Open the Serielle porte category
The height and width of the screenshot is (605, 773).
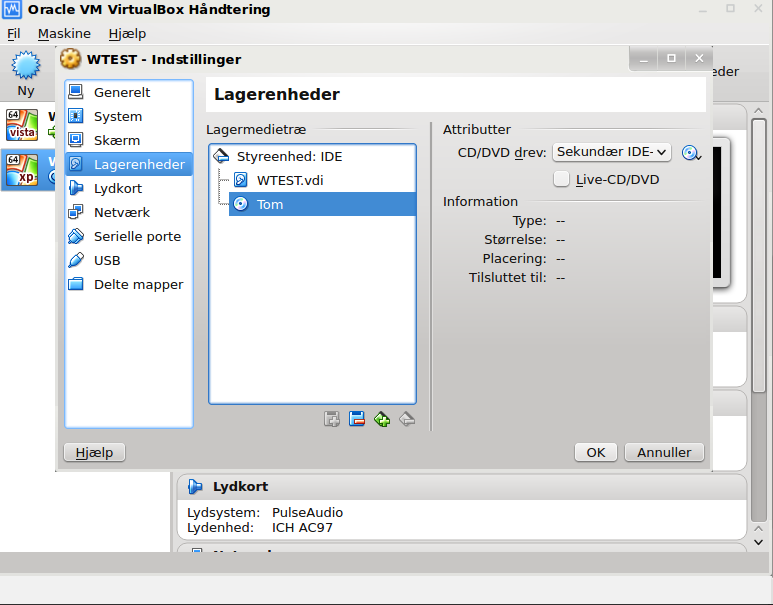129,237
